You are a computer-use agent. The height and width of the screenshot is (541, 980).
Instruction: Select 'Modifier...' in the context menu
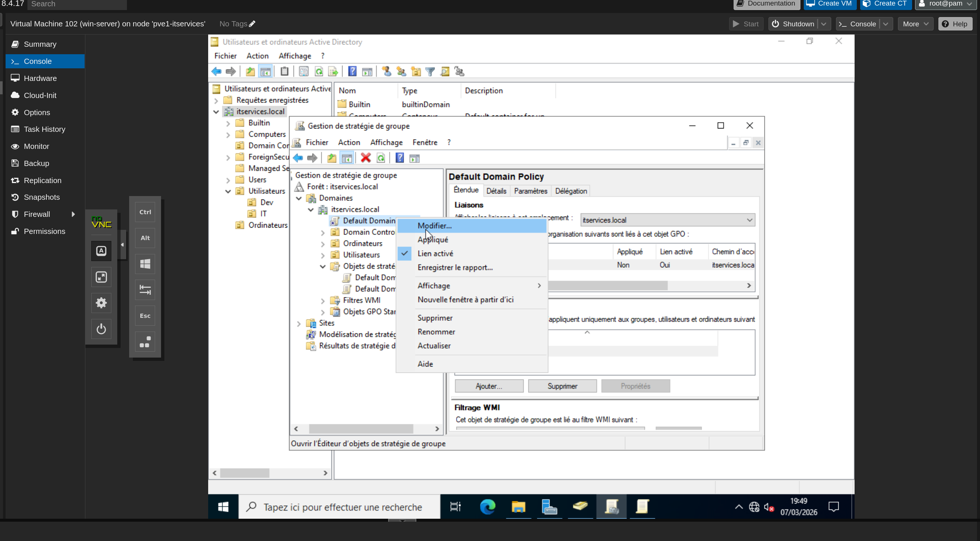(435, 226)
